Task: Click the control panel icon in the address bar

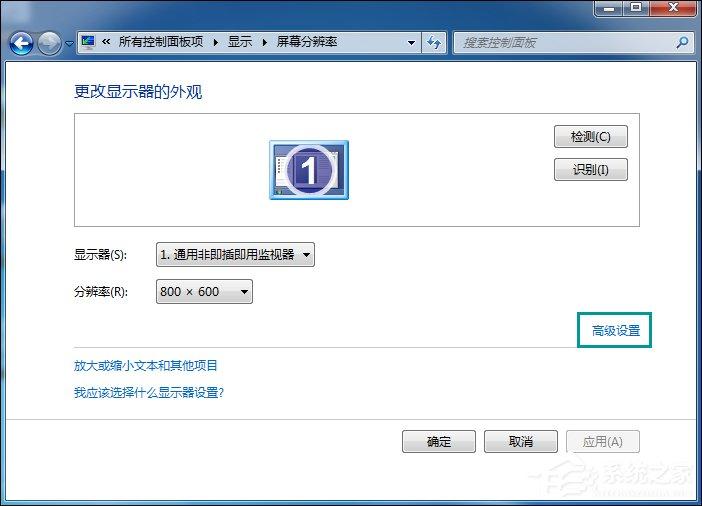Action: coord(88,42)
